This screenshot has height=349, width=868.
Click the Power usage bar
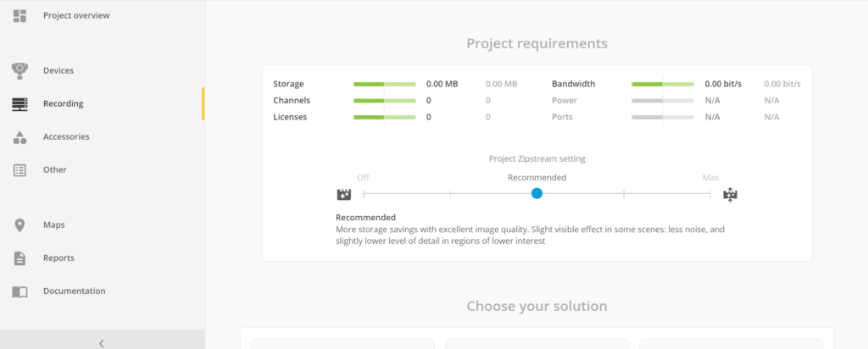pos(663,101)
